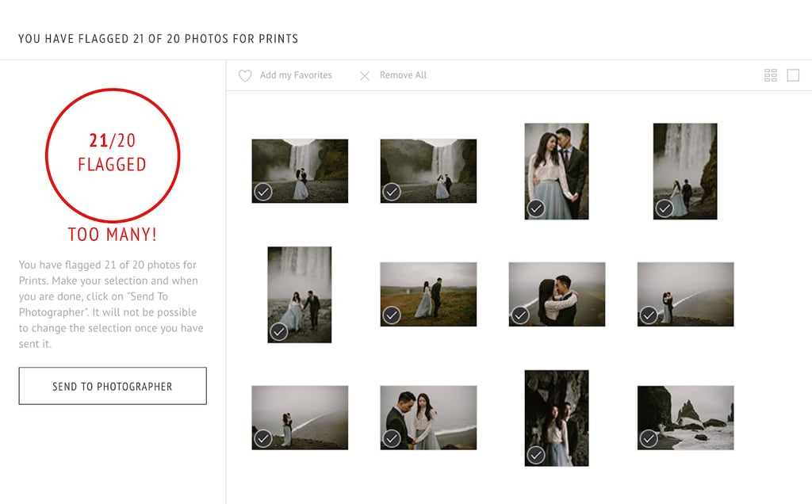Image resolution: width=812 pixels, height=504 pixels.
Task: Click the 21/20 Flagged red circle counter
Action: (113, 155)
